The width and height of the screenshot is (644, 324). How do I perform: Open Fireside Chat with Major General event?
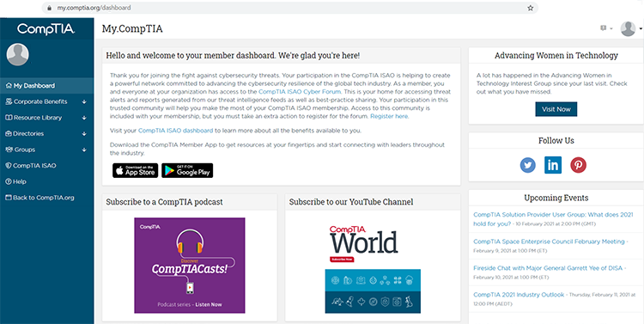(548, 268)
